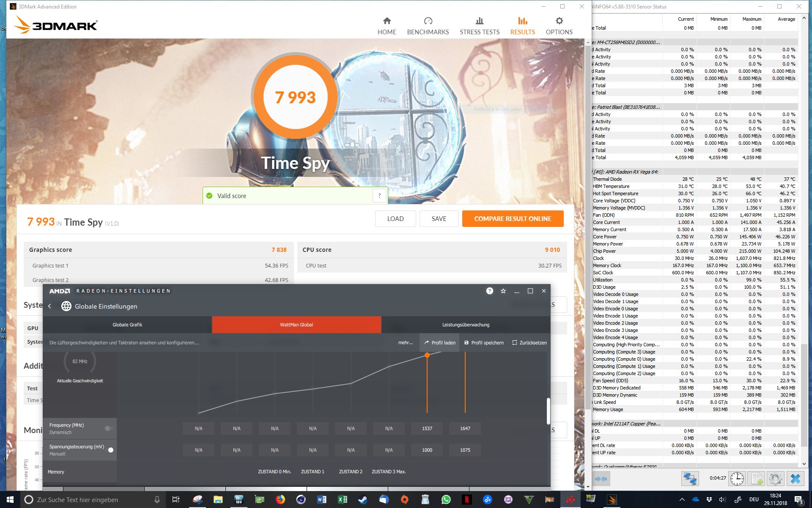Click the 1647 frequency input field
The width and height of the screenshot is (812, 508).
[465, 428]
